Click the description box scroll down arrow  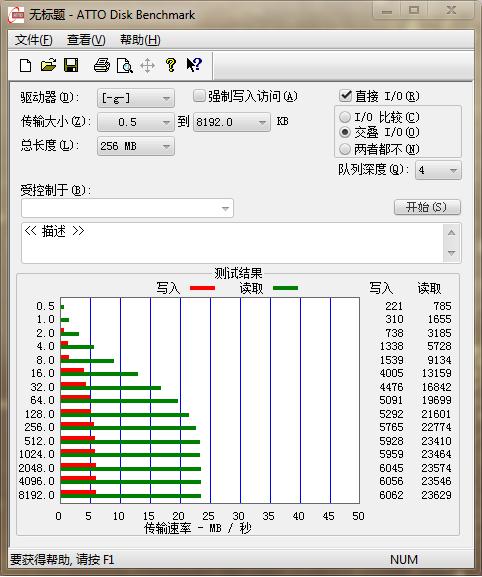click(452, 253)
